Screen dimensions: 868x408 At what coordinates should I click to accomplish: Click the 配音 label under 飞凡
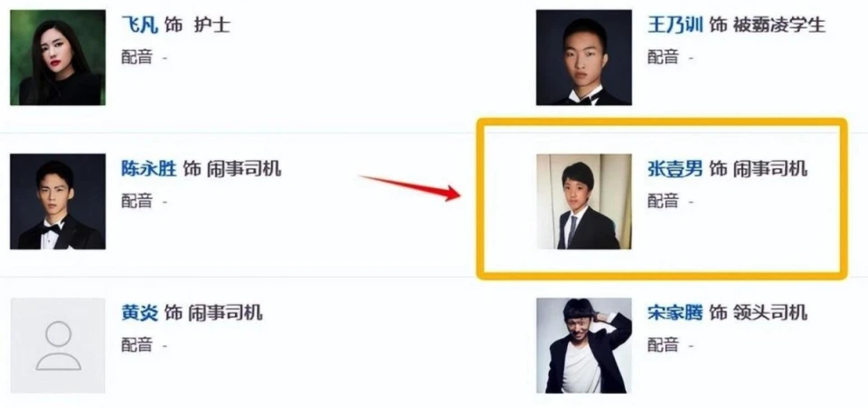[x=137, y=57]
